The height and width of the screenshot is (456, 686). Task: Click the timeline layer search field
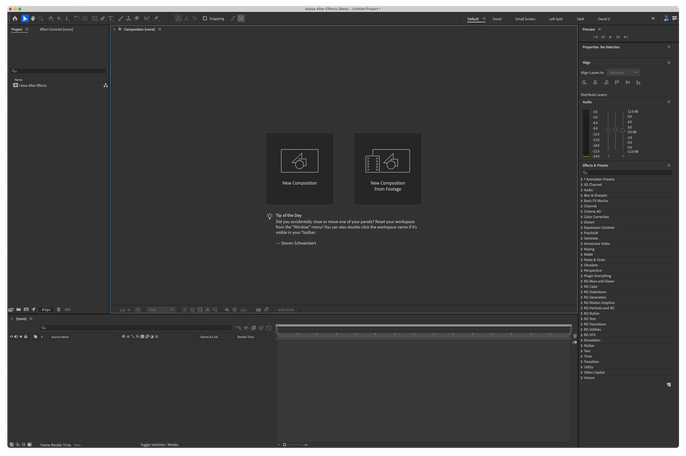pos(135,327)
